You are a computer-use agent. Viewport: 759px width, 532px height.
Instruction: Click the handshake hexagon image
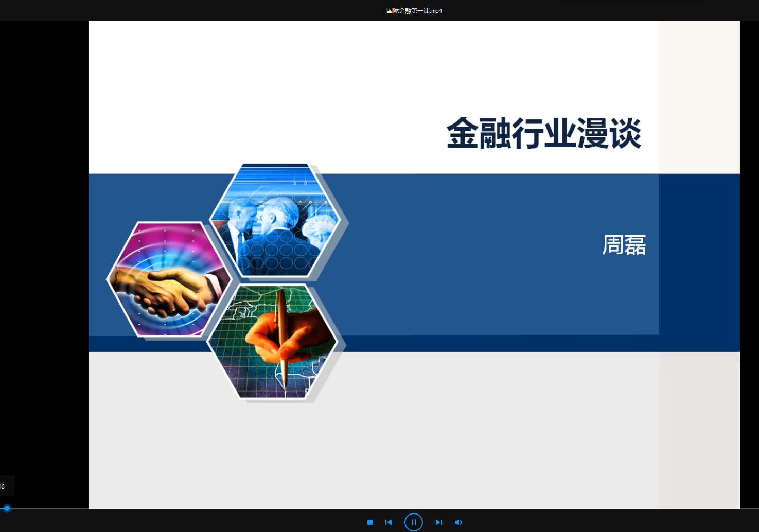(169, 279)
